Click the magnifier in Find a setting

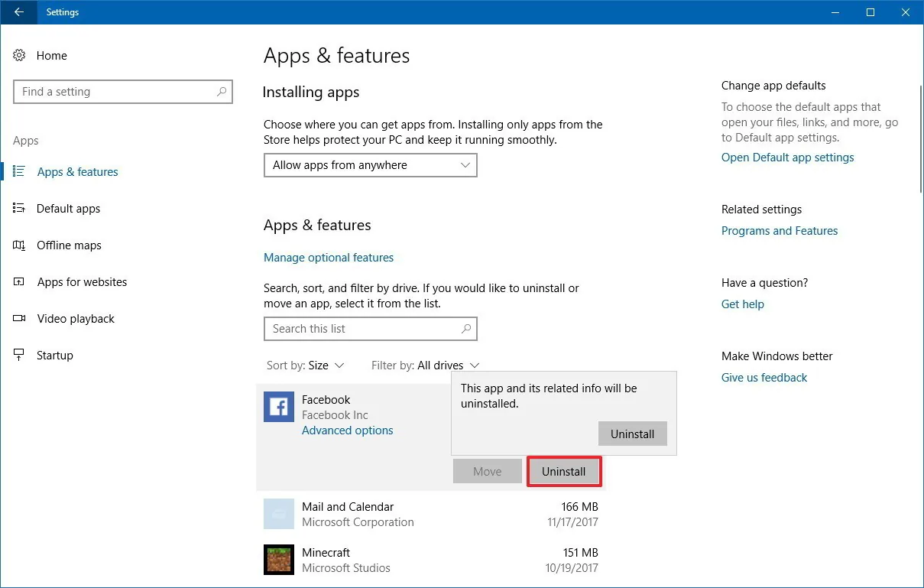[x=222, y=92]
